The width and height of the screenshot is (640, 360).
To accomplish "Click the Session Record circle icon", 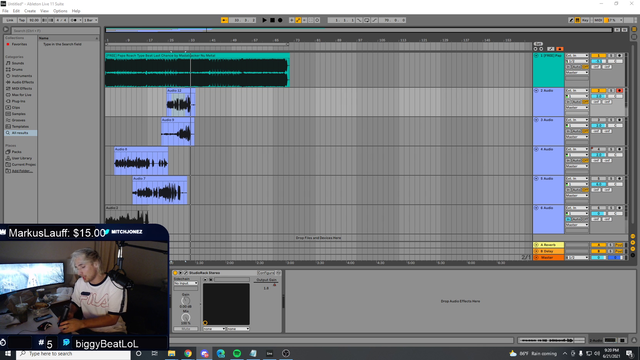I will pos(317,20).
